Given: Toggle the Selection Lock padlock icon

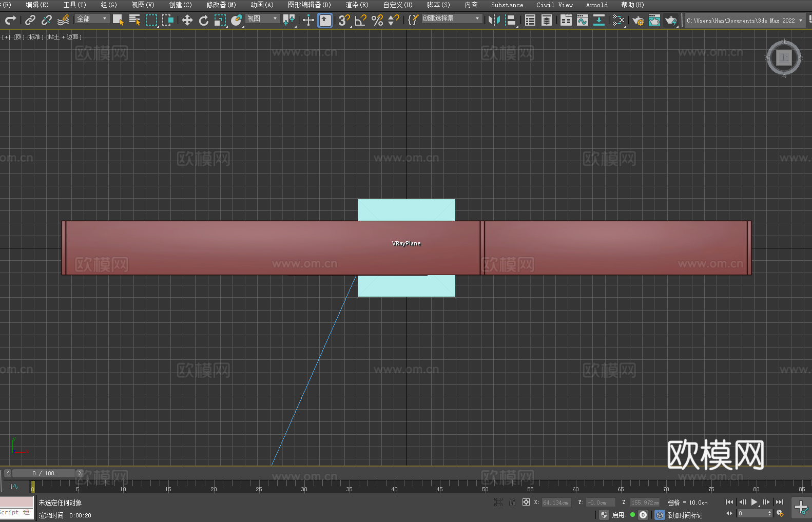Looking at the screenshot, I should tap(512, 502).
